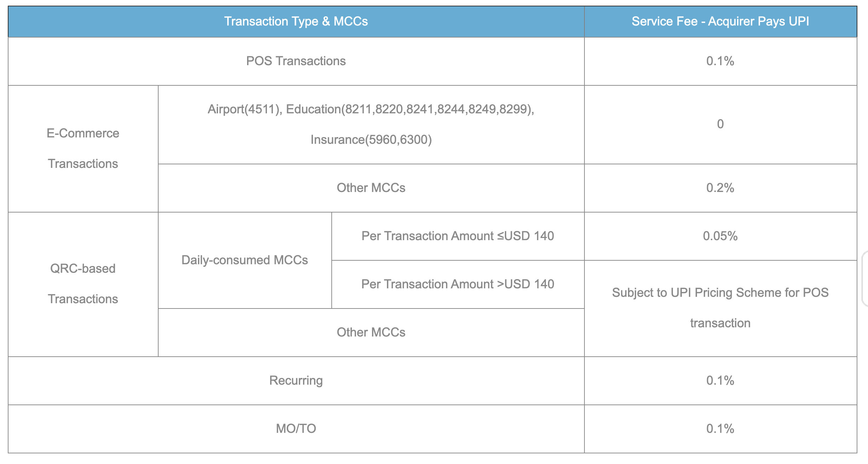Click the 0 fee value cell
Image resolution: width=868 pixels, height=464 pixels.
pyautogui.click(x=720, y=124)
